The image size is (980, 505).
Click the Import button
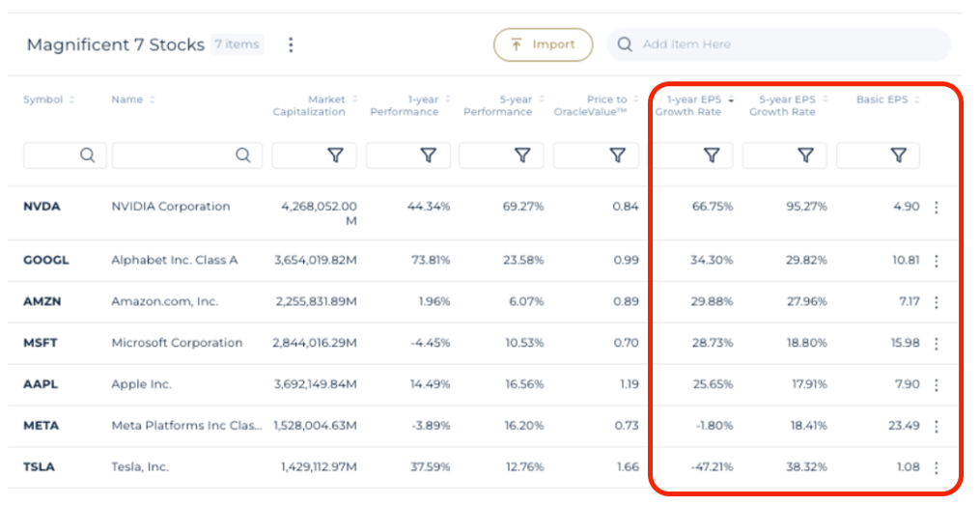coord(543,44)
